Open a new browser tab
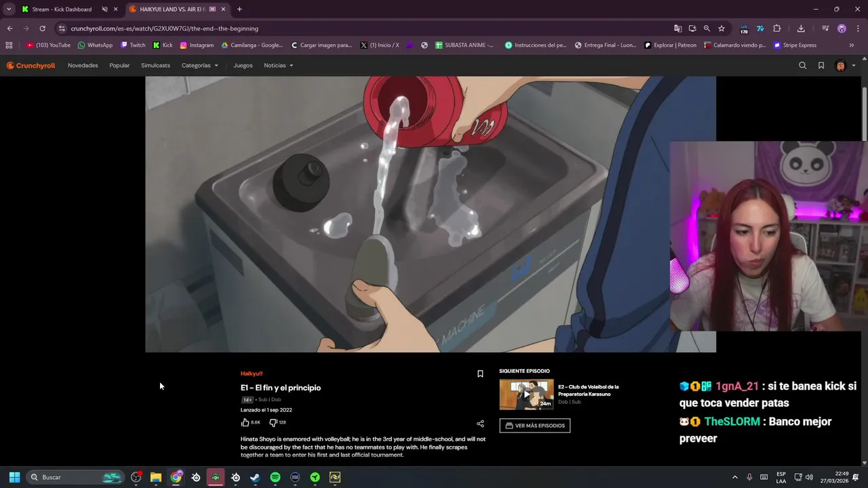The width and height of the screenshot is (868, 488). (x=239, y=9)
